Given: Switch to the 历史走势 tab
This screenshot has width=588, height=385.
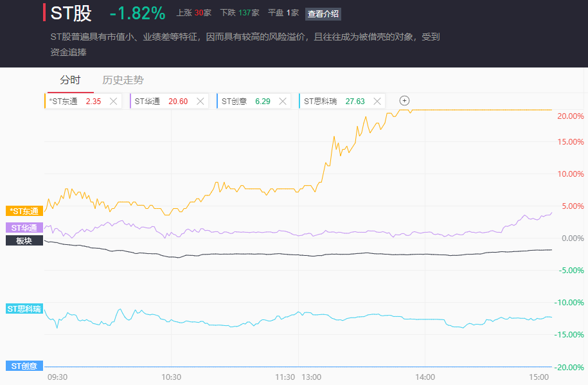Looking at the screenshot, I should (x=123, y=80).
